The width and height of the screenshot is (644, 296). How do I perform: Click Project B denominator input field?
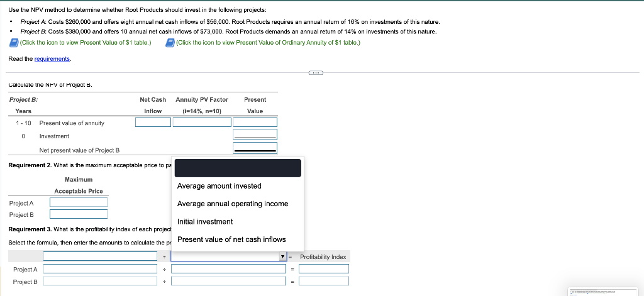[x=228, y=281]
